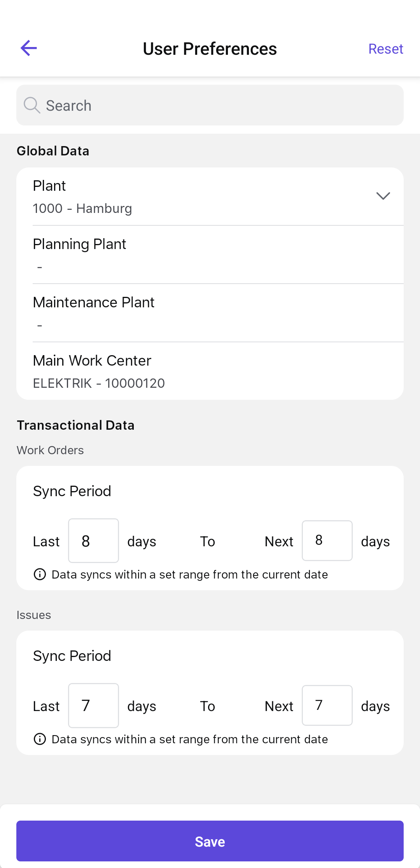The width and height of the screenshot is (420, 868).
Task: Reset the user preferences
Action: coord(385,49)
